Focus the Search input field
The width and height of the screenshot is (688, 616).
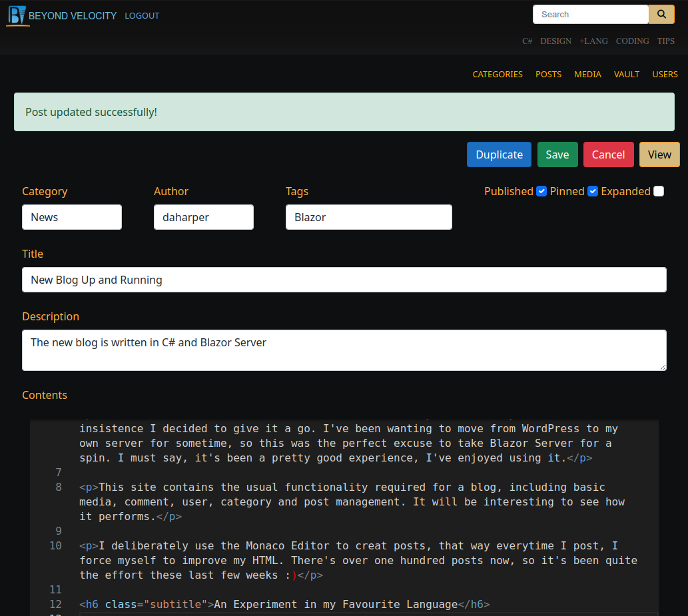pyautogui.click(x=591, y=15)
